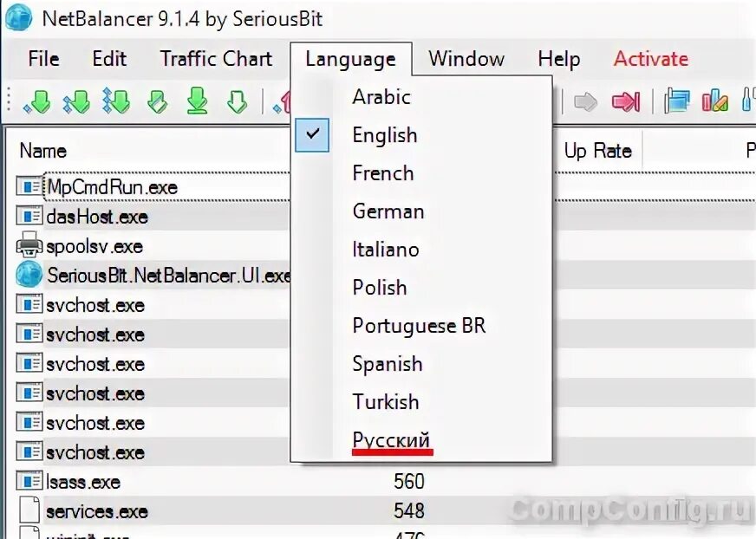This screenshot has width=756, height=539.
Task: Click the blue stacked windows toolbar icon
Action: (677, 101)
